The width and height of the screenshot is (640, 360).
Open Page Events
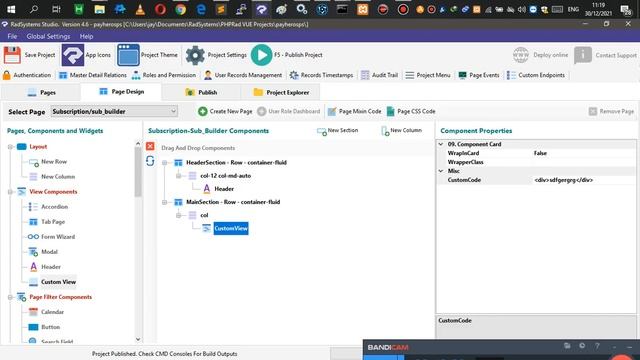[478, 75]
